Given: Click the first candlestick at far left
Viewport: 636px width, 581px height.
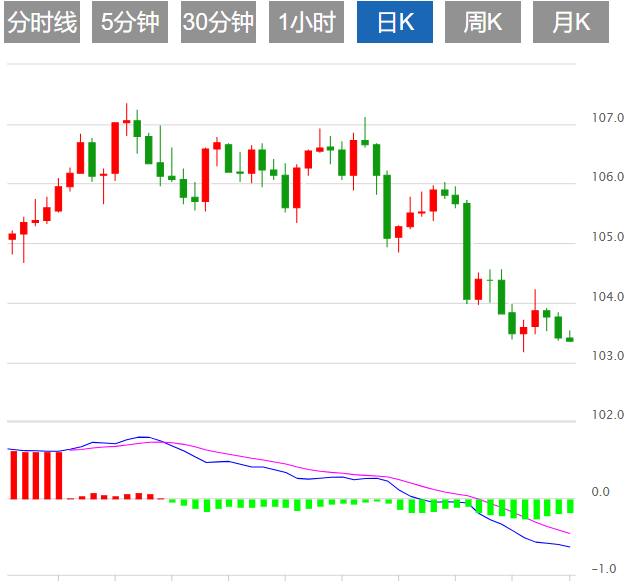Looking at the screenshot, I should tap(12, 237).
